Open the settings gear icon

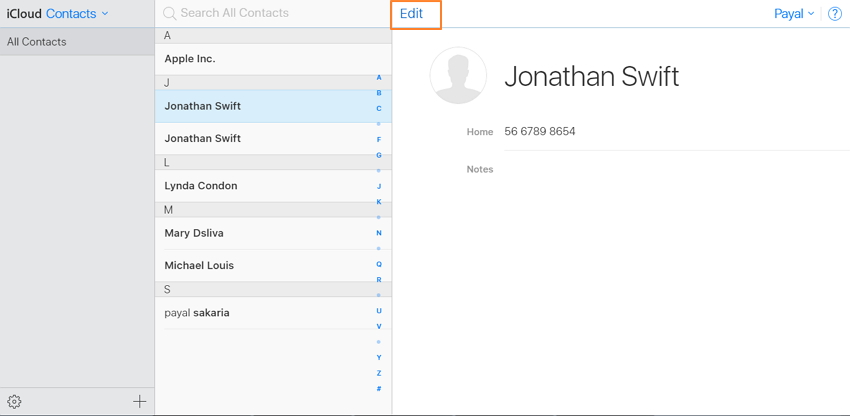coord(14,401)
